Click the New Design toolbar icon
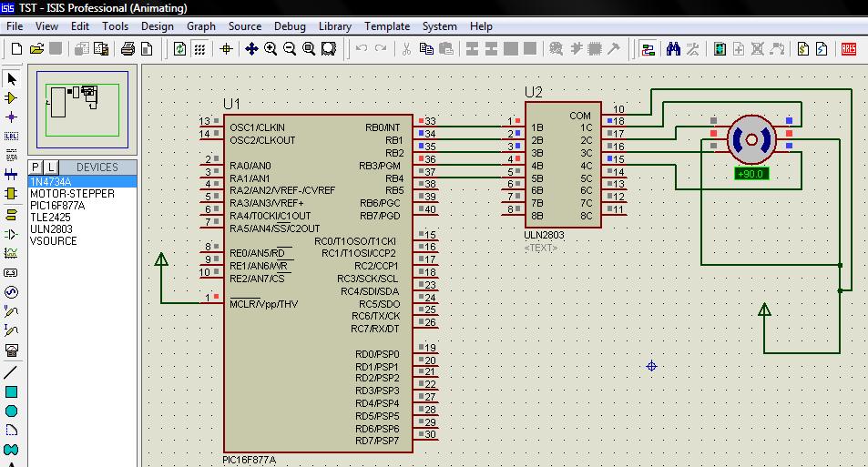The width and height of the screenshot is (868, 467). 16,48
